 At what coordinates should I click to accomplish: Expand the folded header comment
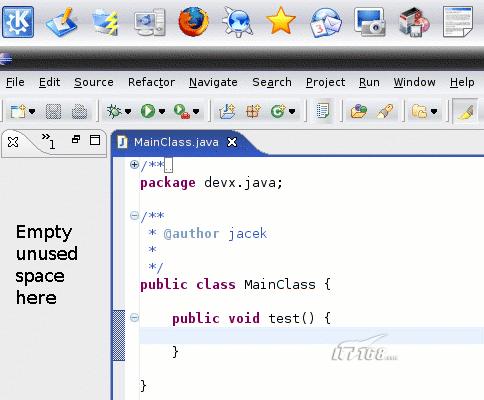pyautogui.click(x=134, y=164)
